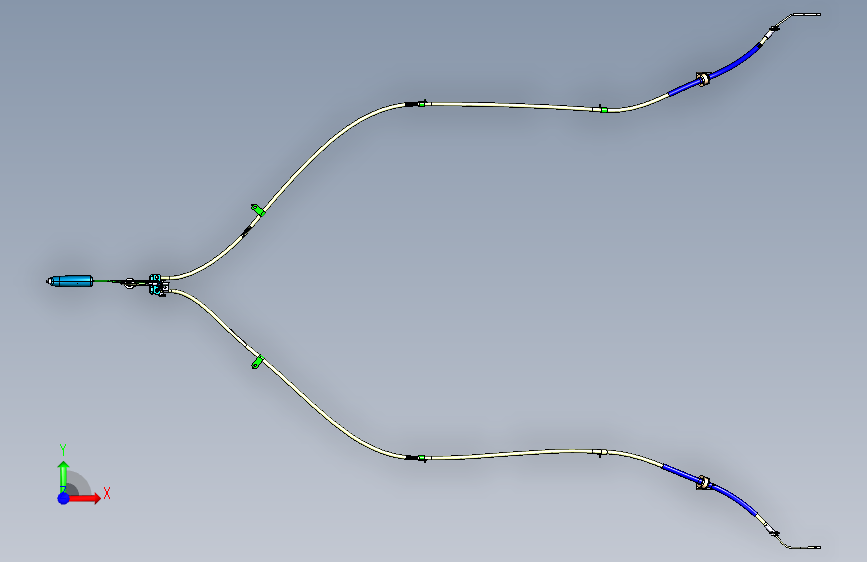Click the X label on the triad
Viewport: 867px width, 562px height.
(107, 493)
